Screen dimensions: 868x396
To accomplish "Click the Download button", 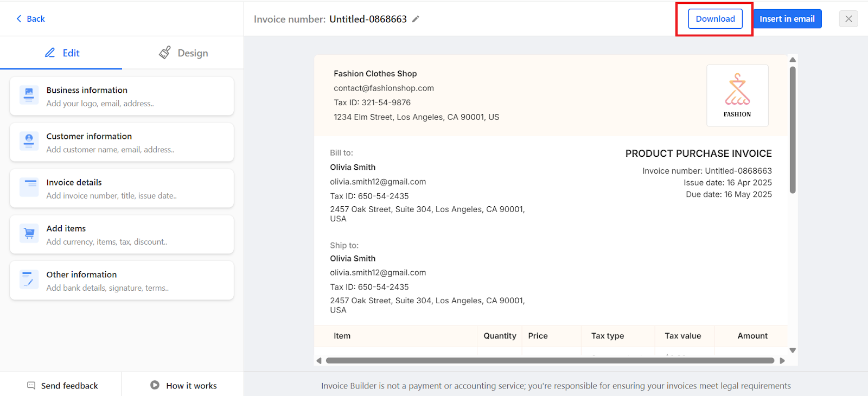I will click(x=714, y=18).
